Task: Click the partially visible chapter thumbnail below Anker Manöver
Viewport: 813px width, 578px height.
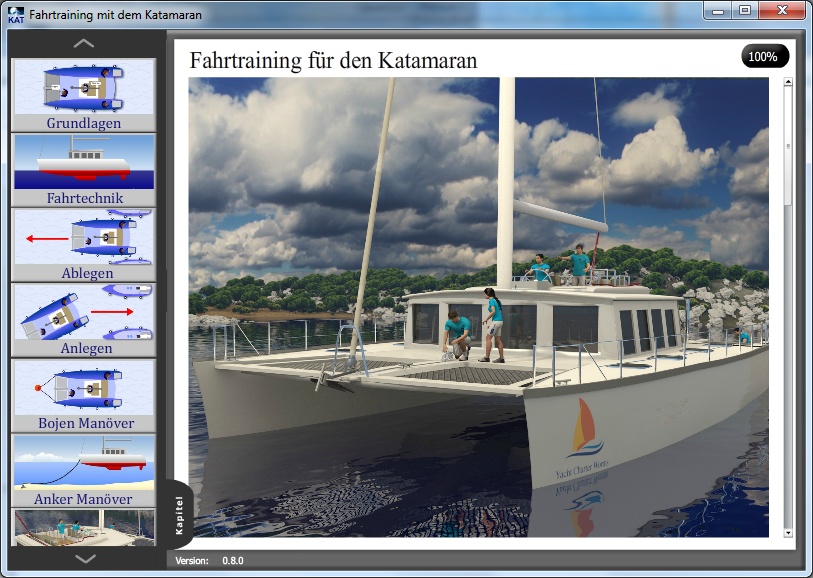Action: click(84, 527)
